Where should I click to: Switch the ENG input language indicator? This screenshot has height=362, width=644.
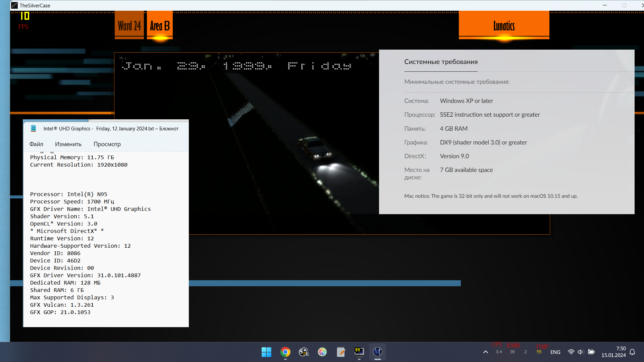(x=555, y=352)
